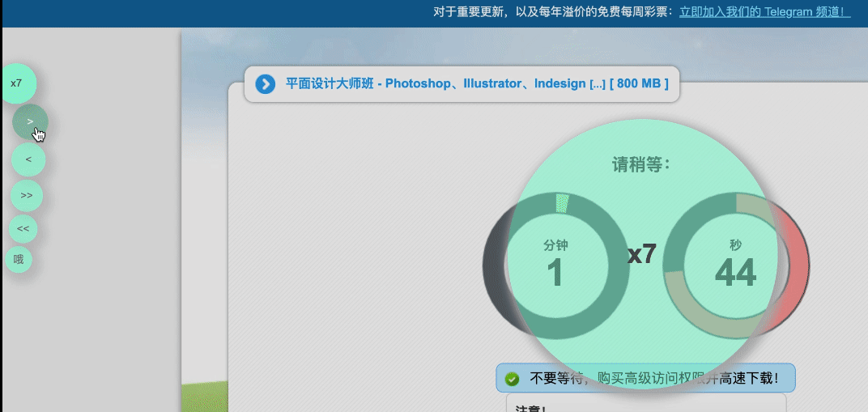
Task: Click the 注意! notice box
Action: pos(645,403)
